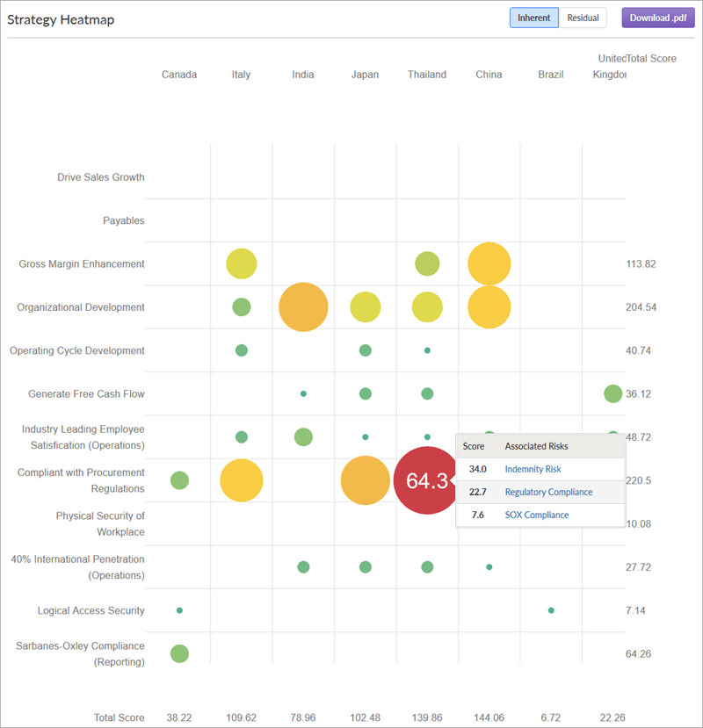Open the SOX Compliance link
703x728 pixels.
click(x=537, y=515)
